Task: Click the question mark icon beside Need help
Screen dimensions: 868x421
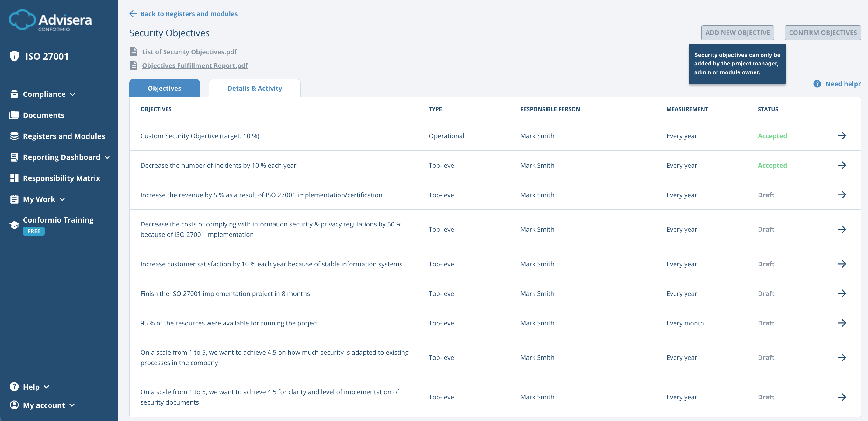Action: coord(817,84)
